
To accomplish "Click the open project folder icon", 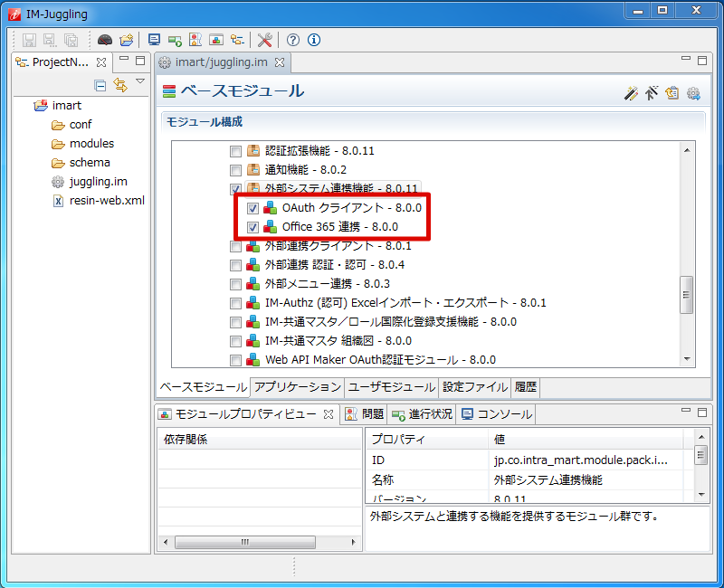I will [x=127, y=40].
